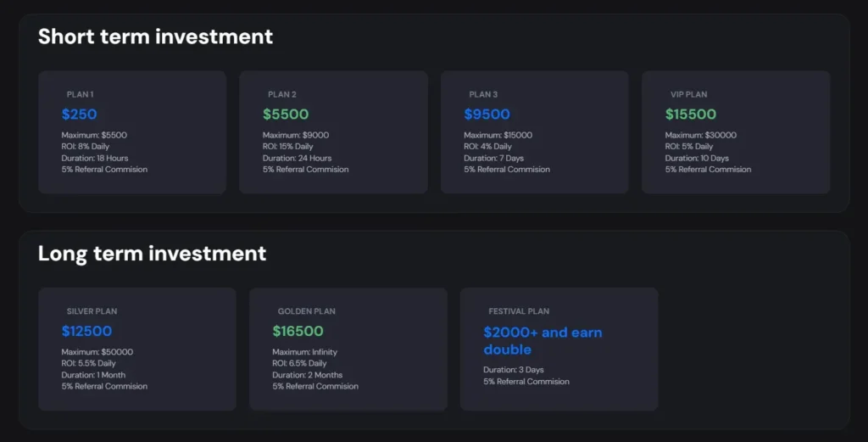
Task: Select the Plan 1 investment card
Action: (132, 131)
